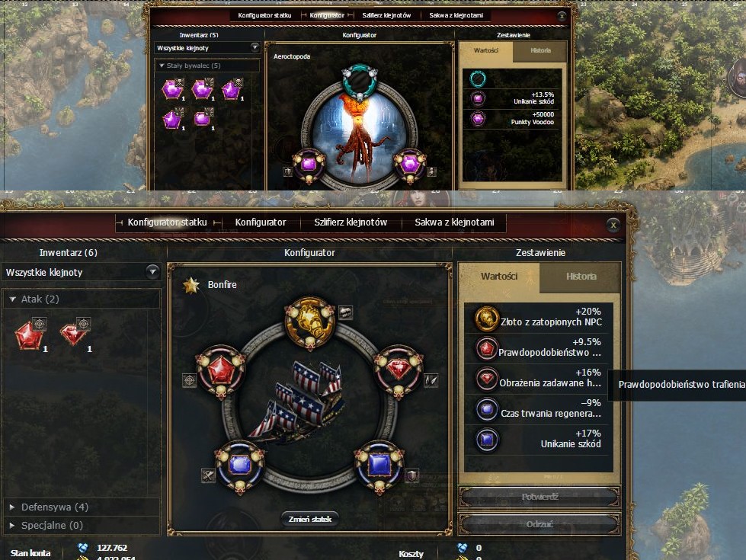Select the first purple gem in Stały bywalec

(x=171, y=89)
